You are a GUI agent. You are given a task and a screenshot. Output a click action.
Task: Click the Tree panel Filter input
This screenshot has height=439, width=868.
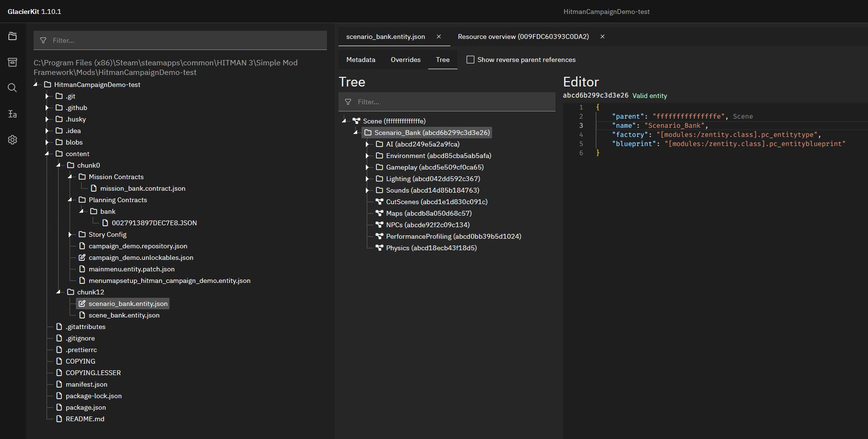click(x=447, y=102)
